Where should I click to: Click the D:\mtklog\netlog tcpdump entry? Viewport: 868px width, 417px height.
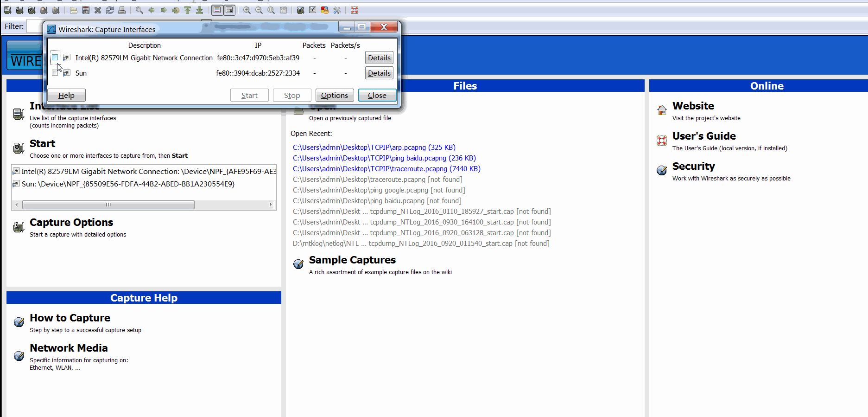coord(421,244)
